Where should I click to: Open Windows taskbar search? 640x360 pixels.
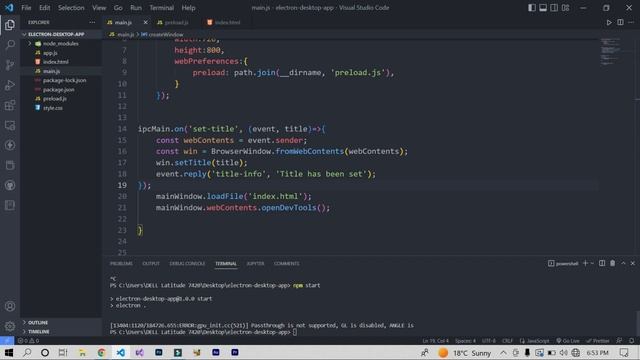click(27, 352)
